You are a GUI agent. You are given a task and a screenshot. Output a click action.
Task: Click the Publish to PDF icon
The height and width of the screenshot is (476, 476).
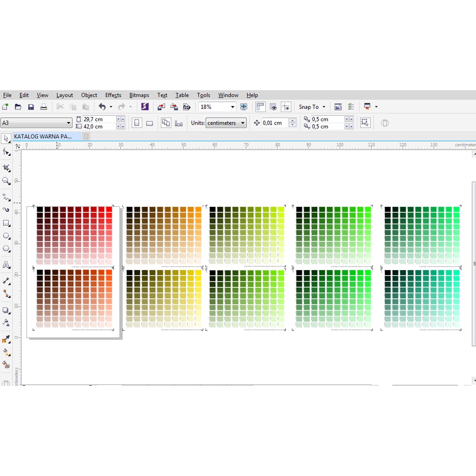pos(186,107)
